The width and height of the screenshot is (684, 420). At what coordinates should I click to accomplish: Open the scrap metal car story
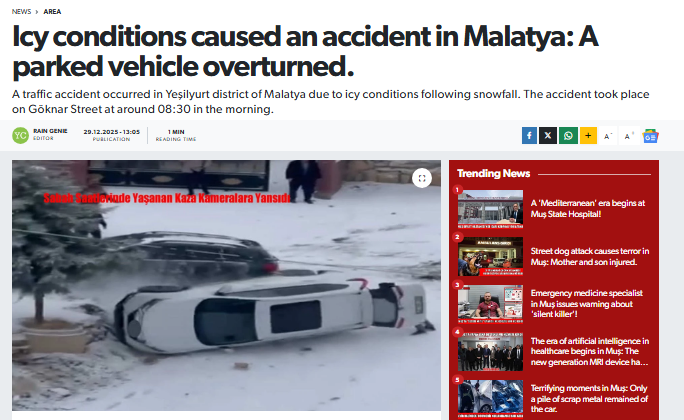[589, 399]
